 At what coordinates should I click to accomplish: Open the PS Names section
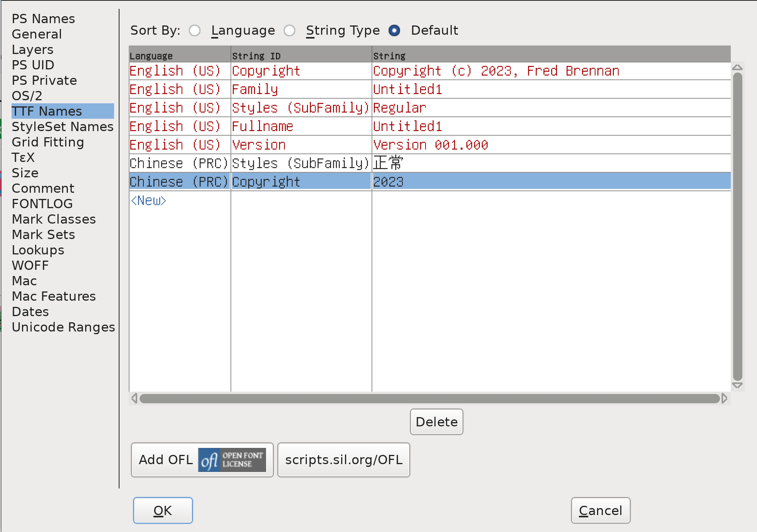[x=43, y=18]
